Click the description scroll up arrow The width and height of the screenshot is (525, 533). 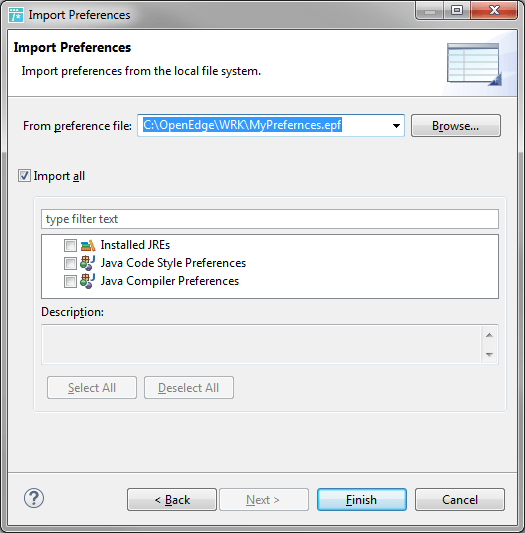pos(489,335)
